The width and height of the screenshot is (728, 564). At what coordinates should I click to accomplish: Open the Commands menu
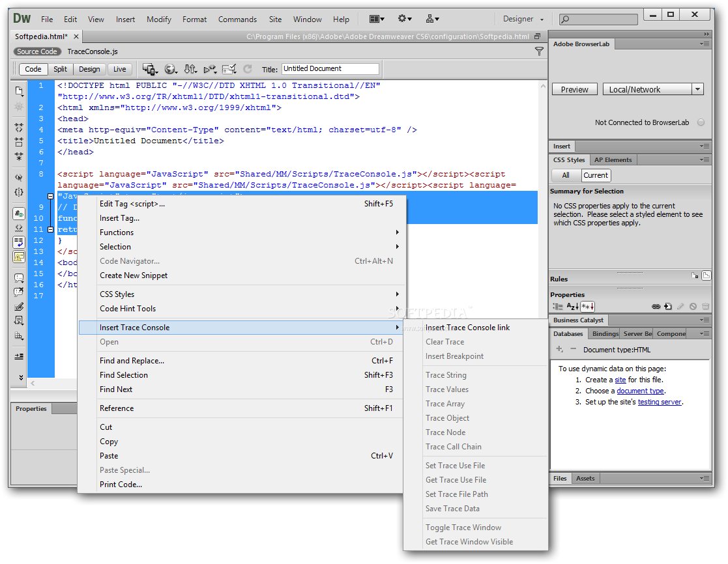pos(237,19)
